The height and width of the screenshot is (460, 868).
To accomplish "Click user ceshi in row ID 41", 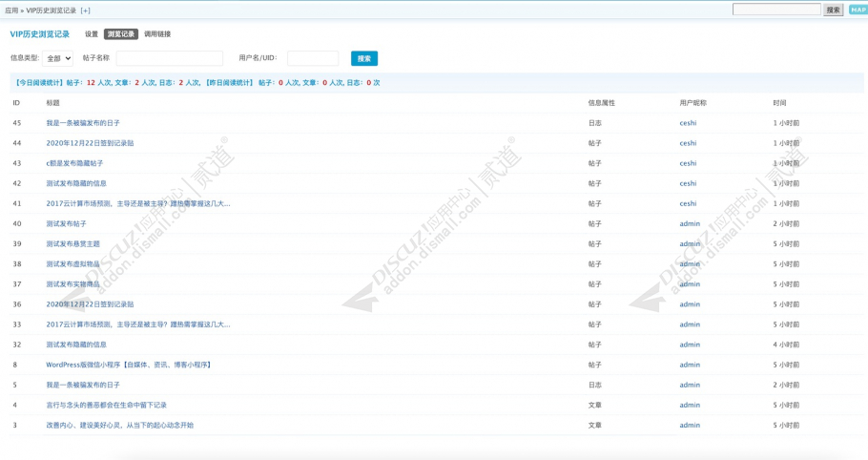I will pos(688,203).
